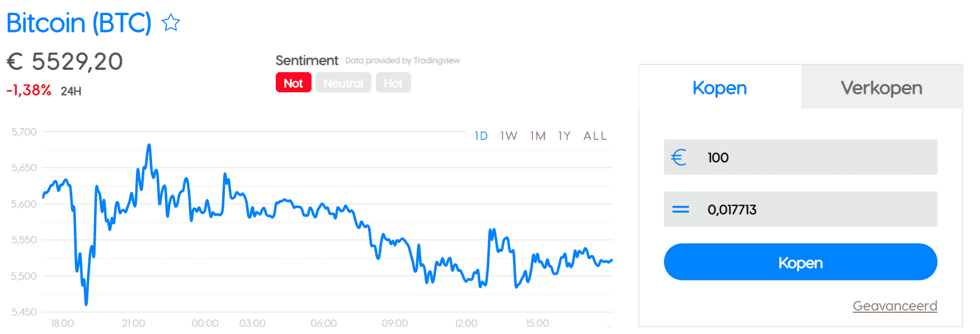This screenshot has width=980, height=334.
Task: Click the Bitcoin (BTC) title
Action: point(78,23)
